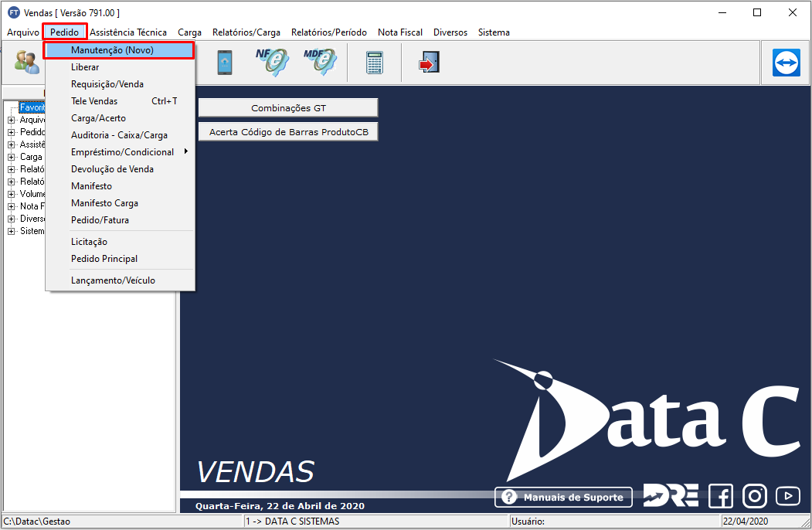
Task: Expand the Diversos tree node
Action: click(x=12, y=219)
